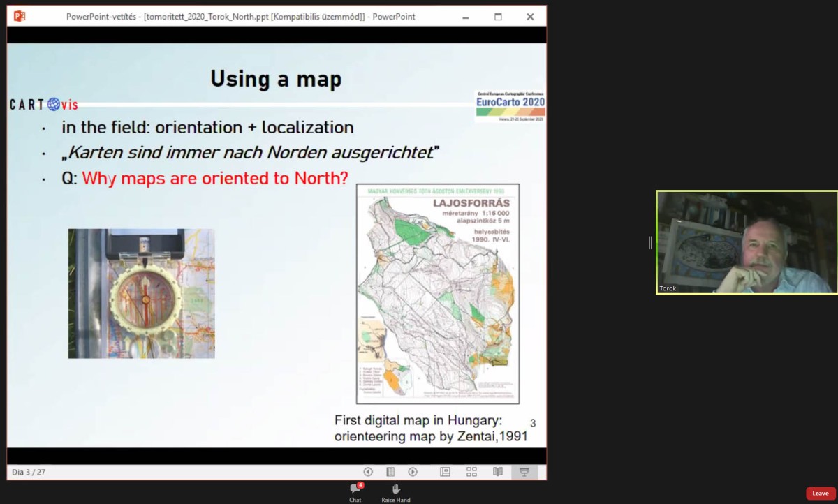
Task: Leave the meeting
Action: pyautogui.click(x=821, y=494)
